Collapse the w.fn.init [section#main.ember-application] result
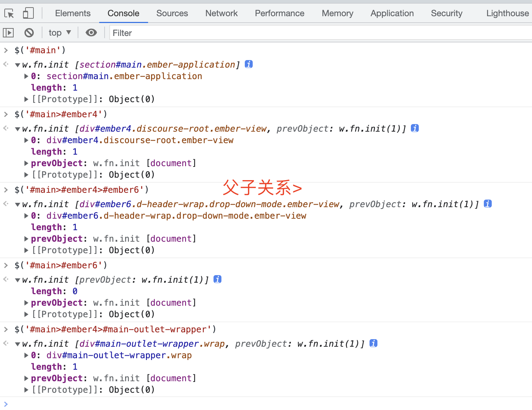The height and width of the screenshot is (410, 532). pyautogui.click(x=17, y=65)
